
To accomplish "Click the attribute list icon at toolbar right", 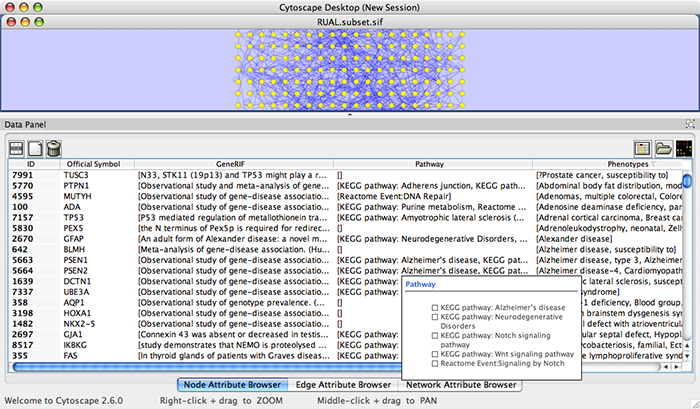I will click(x=643, y=148).
